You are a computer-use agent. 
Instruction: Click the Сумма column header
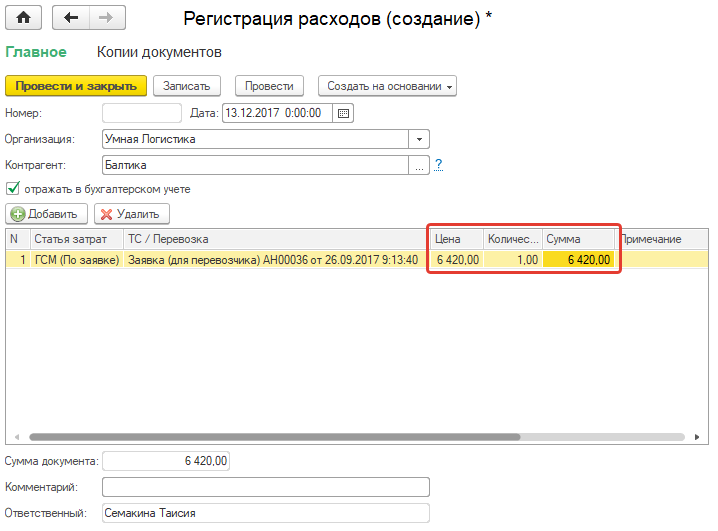tap(578, 239)
